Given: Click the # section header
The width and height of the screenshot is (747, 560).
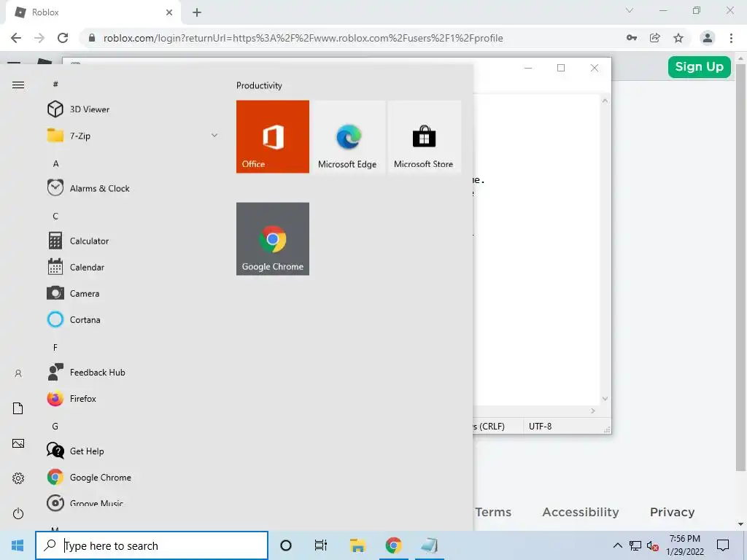Looking at the screenshot, I should pyautogui.click(x=55, y=84).
